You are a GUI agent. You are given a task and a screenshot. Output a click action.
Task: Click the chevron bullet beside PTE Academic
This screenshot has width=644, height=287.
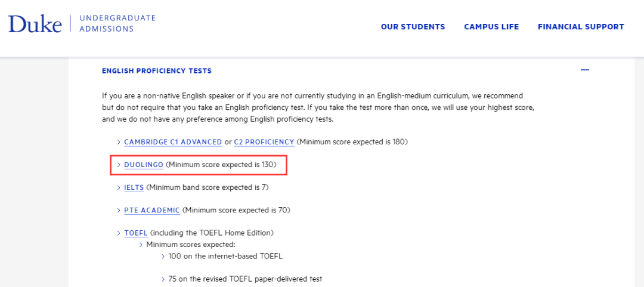coord(119,210)
